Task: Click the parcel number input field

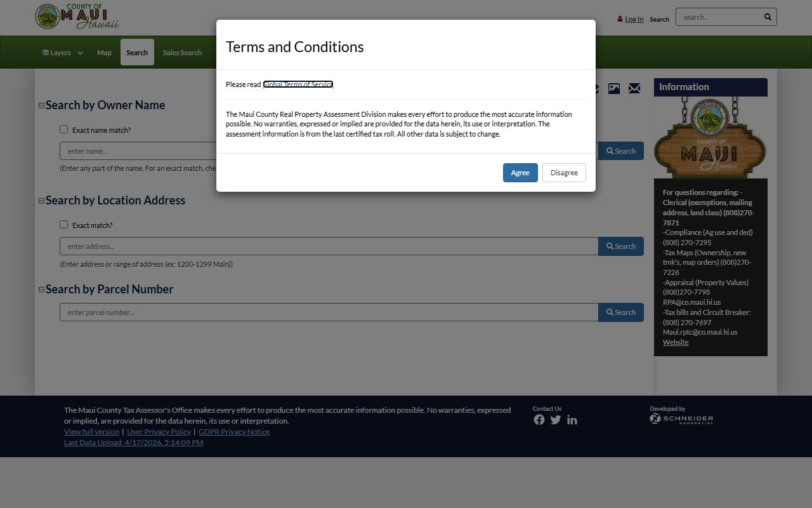Action: pos(329,312)
